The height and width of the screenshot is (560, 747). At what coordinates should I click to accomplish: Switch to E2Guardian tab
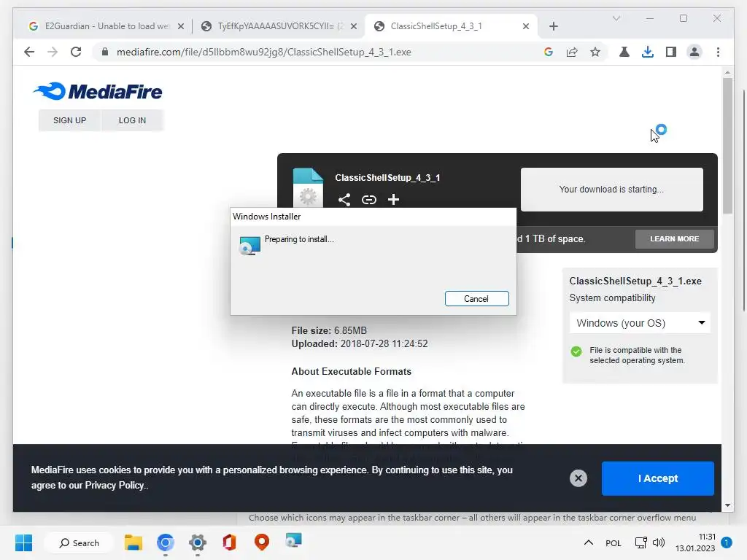tap(106, 26)
